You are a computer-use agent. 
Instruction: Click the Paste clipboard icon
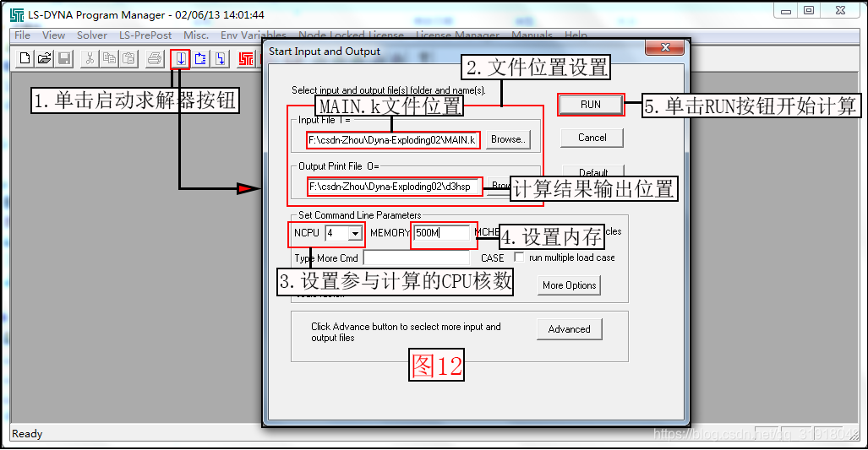coord(128,58)
